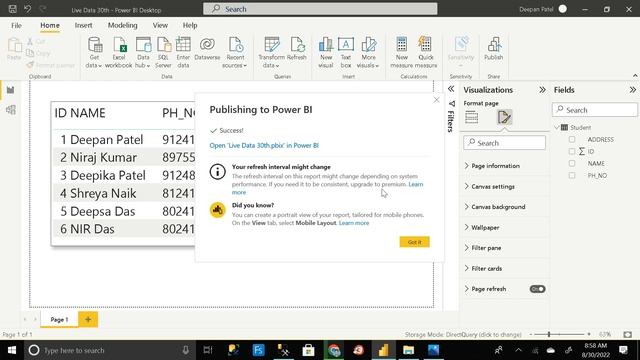Viewport: 640px width, 360px height.
Task: Choose SQL Server data source
Action: click(163, 52)
